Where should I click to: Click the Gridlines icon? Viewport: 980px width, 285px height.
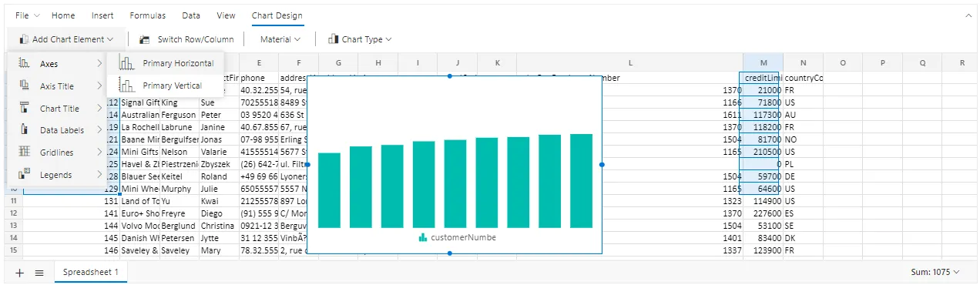point(24,152)
